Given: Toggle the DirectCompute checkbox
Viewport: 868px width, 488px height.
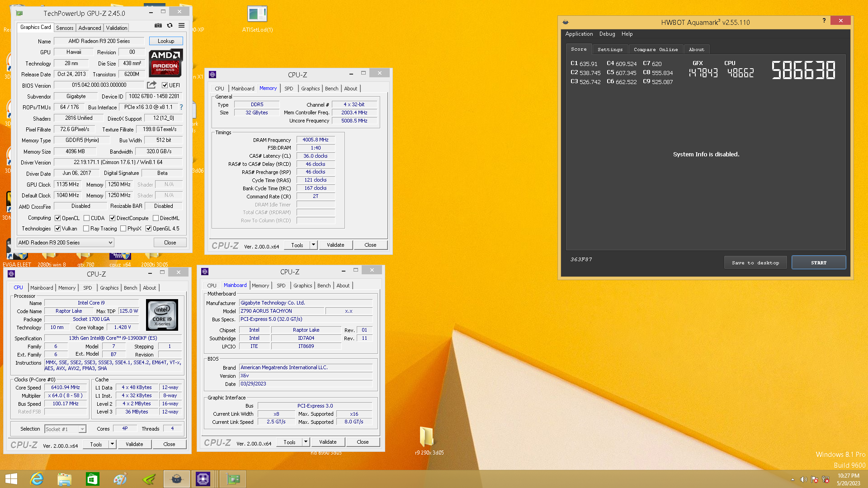Looking at the screenshot, I should (112, 218).
